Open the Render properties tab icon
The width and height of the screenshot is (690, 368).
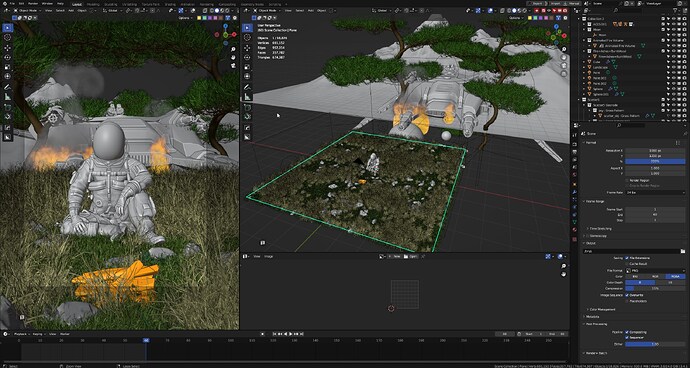click(575, 144)
